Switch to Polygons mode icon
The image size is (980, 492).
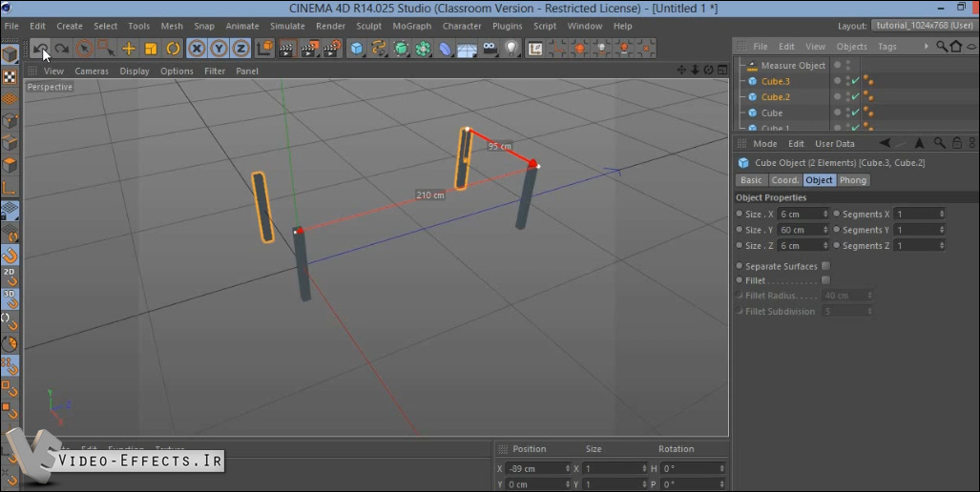point(10,165)
